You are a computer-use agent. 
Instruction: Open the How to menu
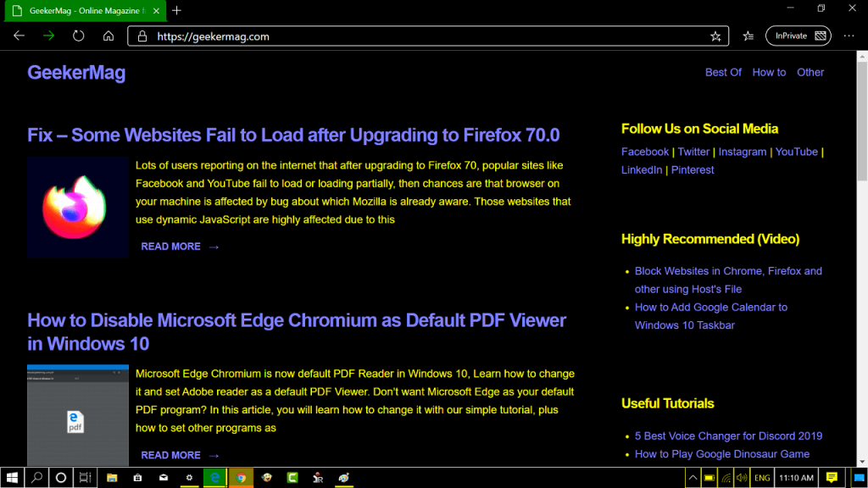[x=769, y=73]
